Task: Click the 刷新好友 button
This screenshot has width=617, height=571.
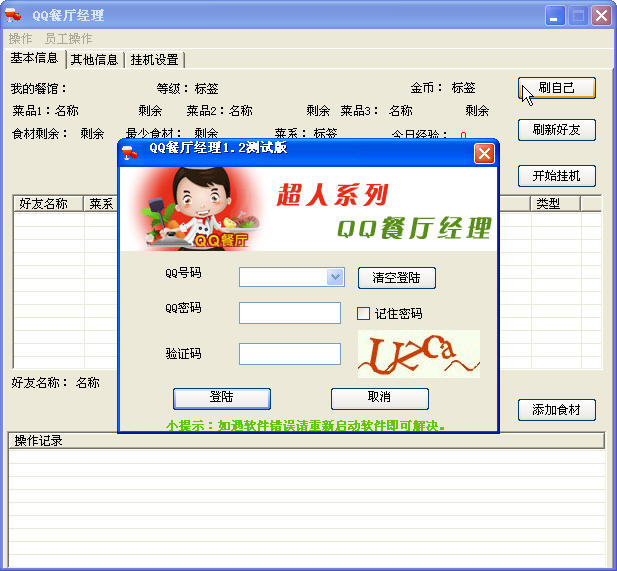Action: pos(556,129)
